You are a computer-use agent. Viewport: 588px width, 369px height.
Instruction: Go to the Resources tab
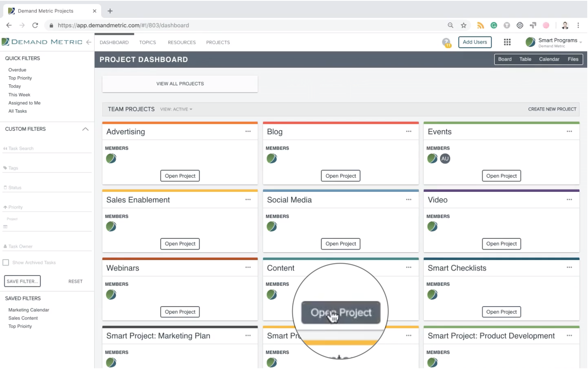pos(182,42)
